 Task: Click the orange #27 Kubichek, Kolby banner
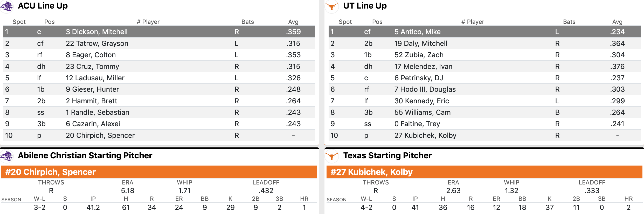[x=484, y=172]
